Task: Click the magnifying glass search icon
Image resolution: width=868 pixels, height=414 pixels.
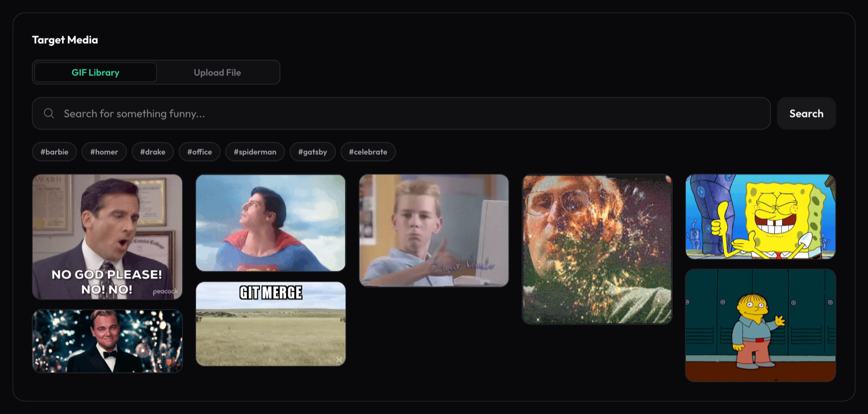Action: click(49, 113)
